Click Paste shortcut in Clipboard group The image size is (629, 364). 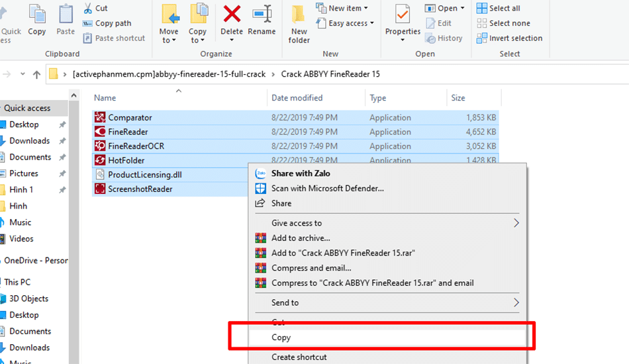pyautogui.click(x=114, y=38)
